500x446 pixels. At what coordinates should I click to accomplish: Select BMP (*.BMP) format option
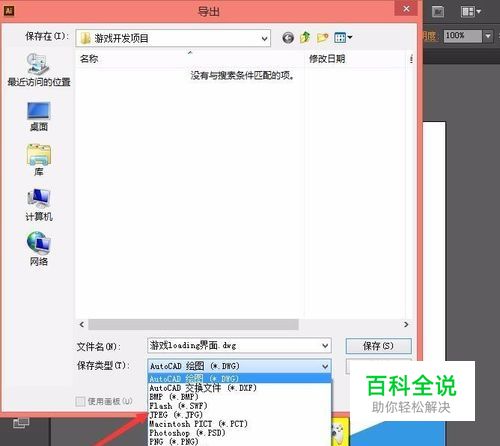pyautogui.click(x=239, y=397)
